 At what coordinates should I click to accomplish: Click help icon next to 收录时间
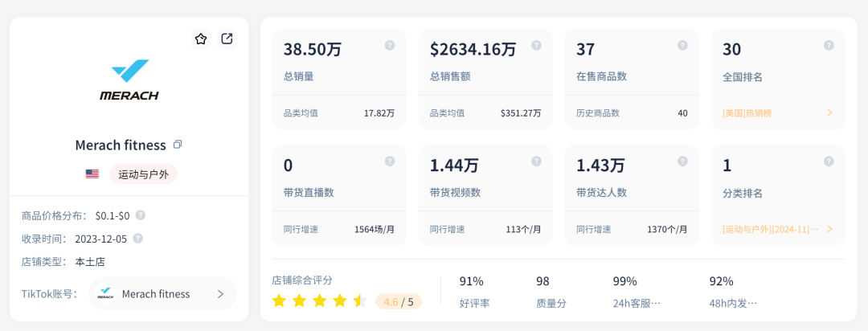(137, 239)
